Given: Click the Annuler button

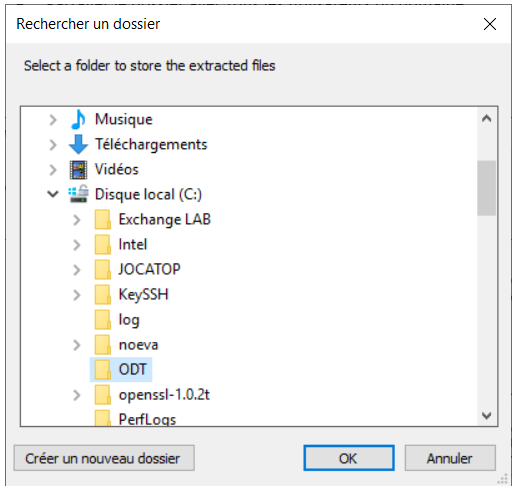Looking at the screenshot, I should 450,458.
